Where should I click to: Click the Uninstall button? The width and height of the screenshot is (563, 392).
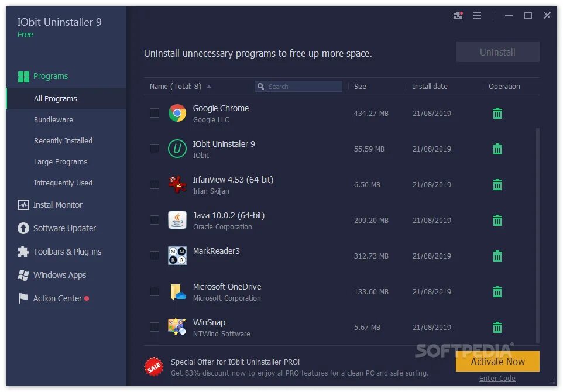coord(497,52)
